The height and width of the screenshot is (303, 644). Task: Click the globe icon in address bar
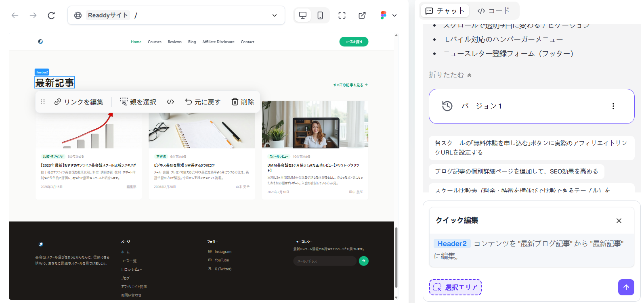[78, 15]
